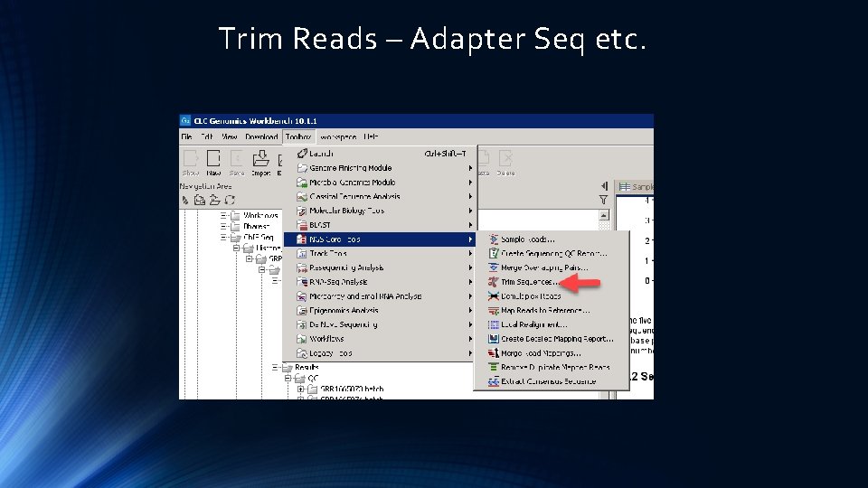Expand the BLAST submenu arrow
868x488 pixels.
(470, 225)
